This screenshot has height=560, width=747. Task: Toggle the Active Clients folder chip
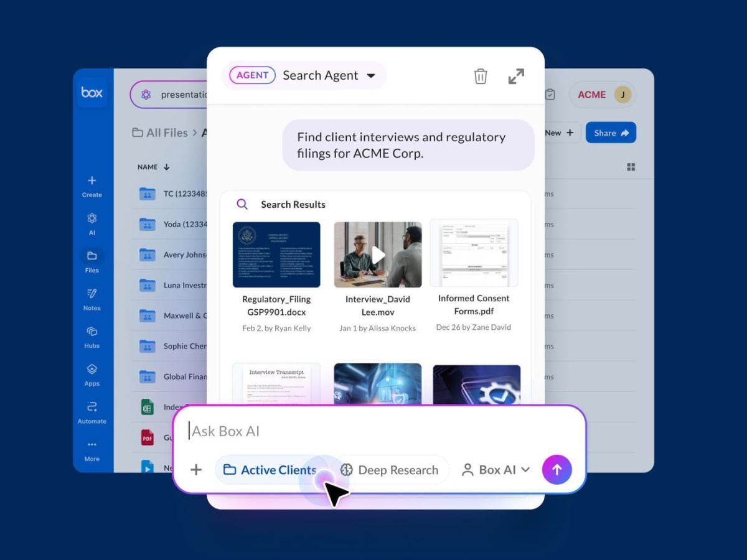pyautogui.click(x=270, y=470)
